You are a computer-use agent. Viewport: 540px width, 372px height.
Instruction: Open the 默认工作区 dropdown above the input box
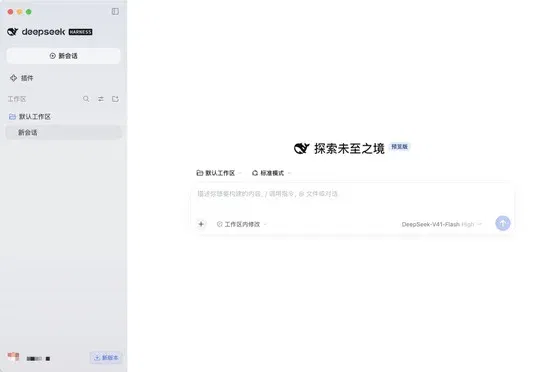tap(219, 173)
